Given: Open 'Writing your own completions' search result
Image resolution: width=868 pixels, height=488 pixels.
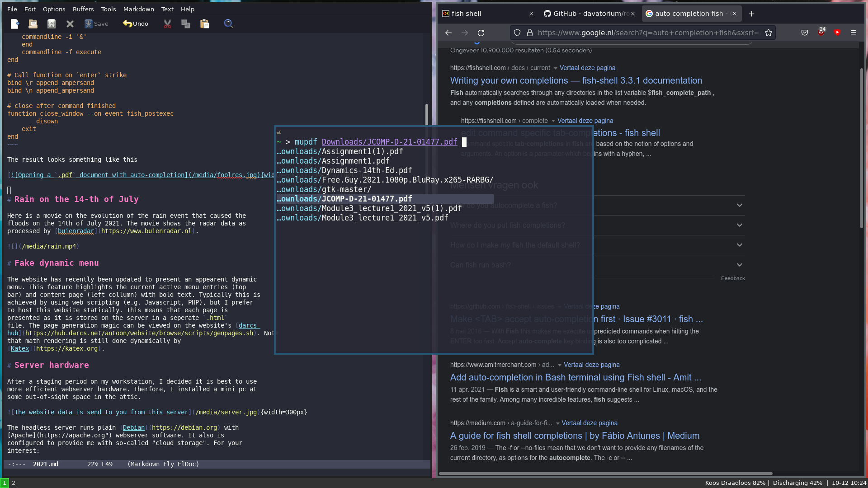Looking at the screenshot, I should (576, 80).
